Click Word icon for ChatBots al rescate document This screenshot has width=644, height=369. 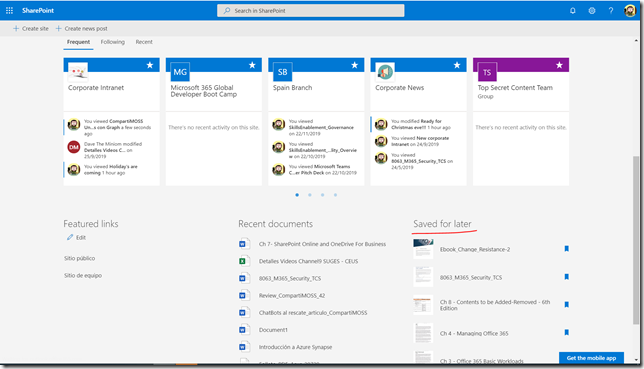pyautogui.click(x=244, y=312)
